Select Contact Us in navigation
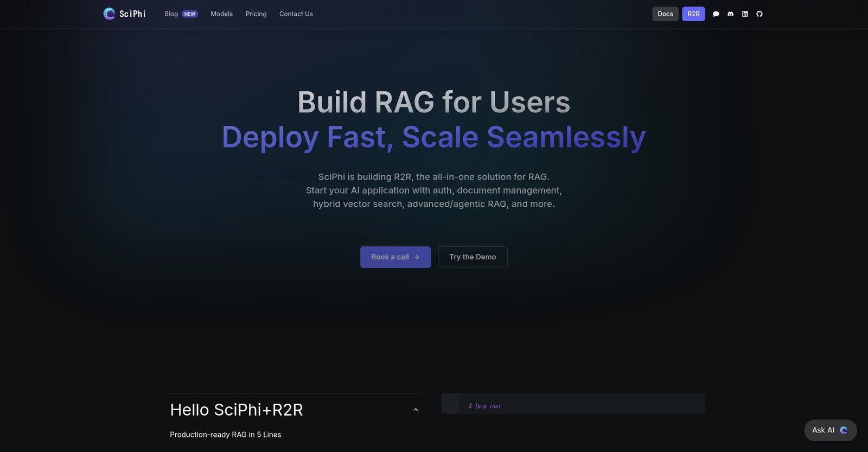Image resolution: width=868 pixels, height=452 pixels. point(296,14)
